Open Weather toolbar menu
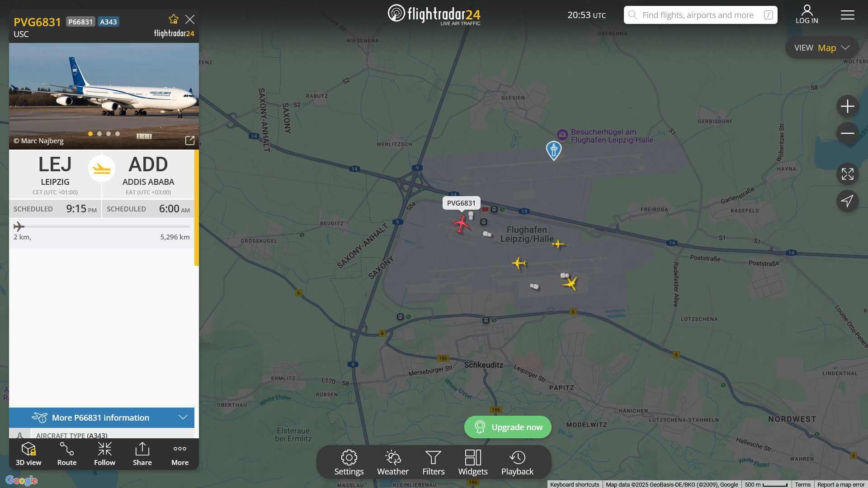Image resolution: width=868 pixels, height=488 pixels. point(392,462)
